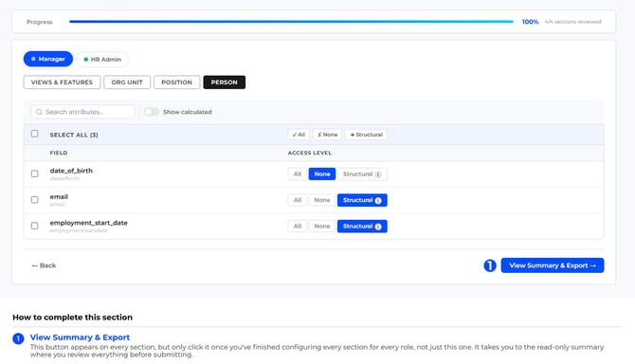Check the email row checkbox
Viewport: 635px width, 364px height.
point(35,200)
